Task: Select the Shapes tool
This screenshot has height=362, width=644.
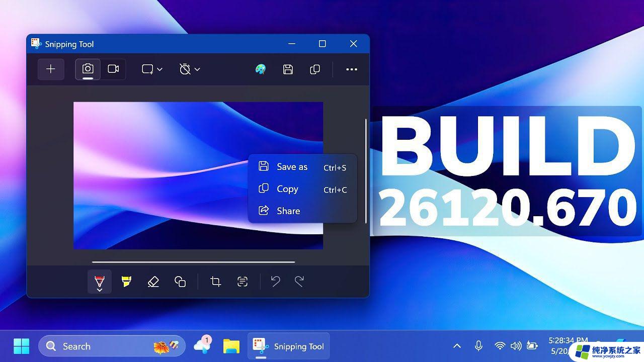Action: (180, 282)
